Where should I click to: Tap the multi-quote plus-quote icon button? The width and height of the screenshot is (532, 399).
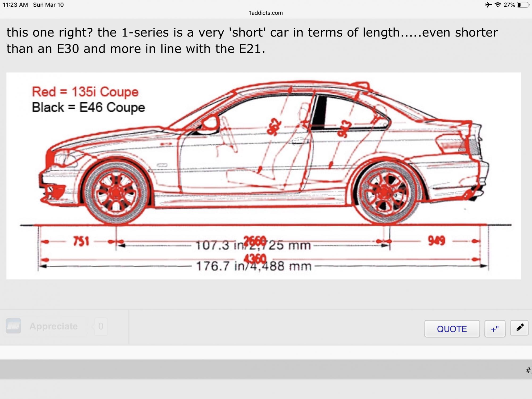(x=495, y=329)
